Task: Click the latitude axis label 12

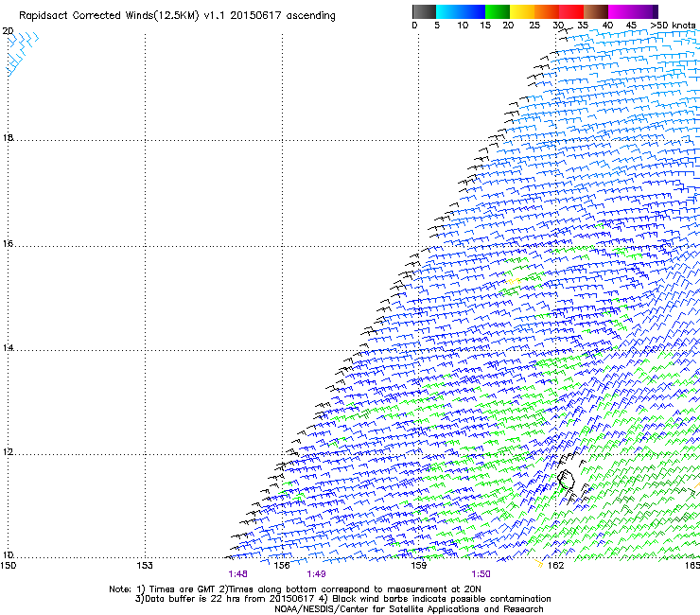Action: [8, 451]
